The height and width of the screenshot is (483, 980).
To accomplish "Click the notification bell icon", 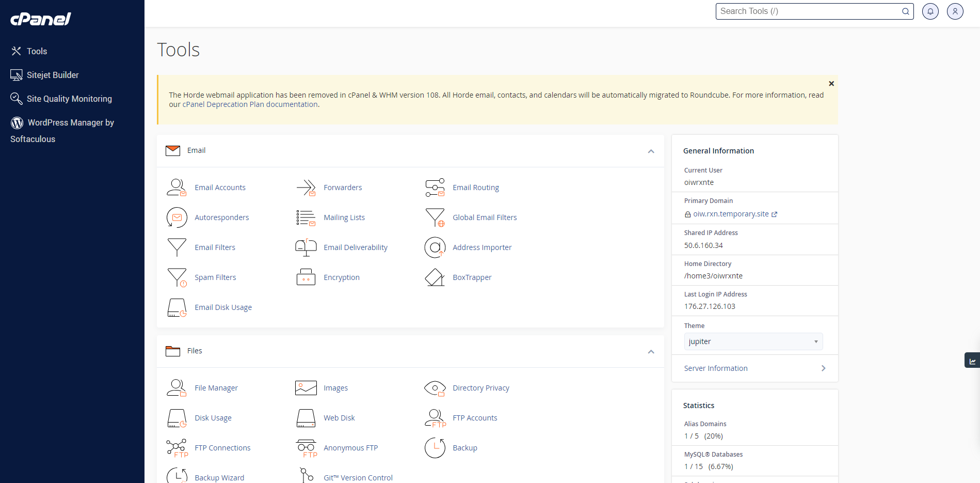I will (930, 11).
